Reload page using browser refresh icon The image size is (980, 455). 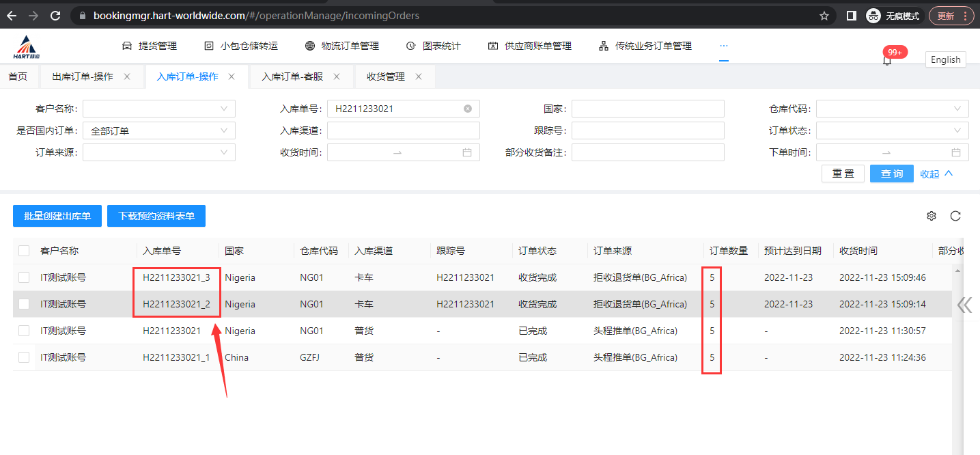tap(55, 16)
